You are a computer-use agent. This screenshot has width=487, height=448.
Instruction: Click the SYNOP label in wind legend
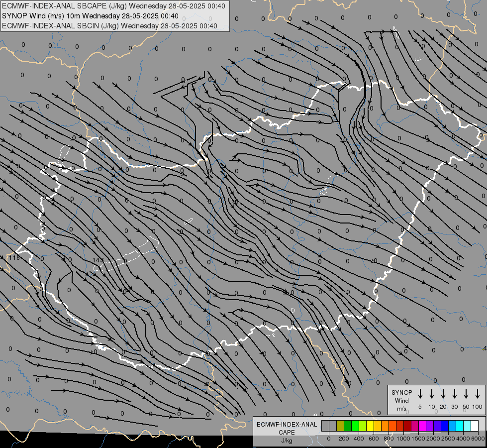[401, 392]
